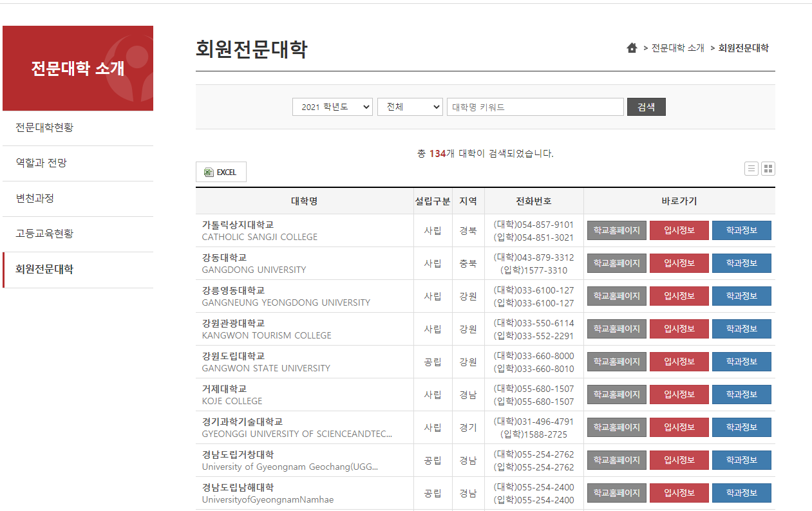Open the 전체 region dropdown

pos(410,107)
